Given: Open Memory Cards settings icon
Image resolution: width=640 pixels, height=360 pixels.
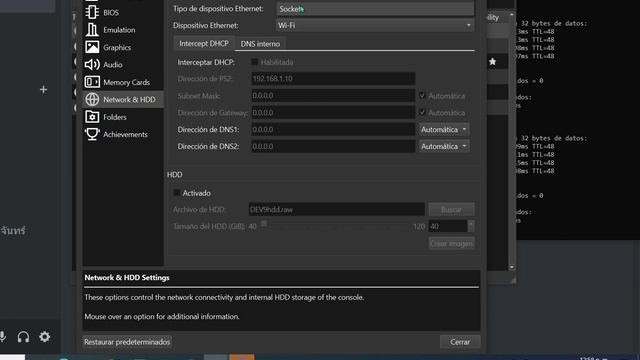Looking at the screenshot, I should [x=92, y=82].
